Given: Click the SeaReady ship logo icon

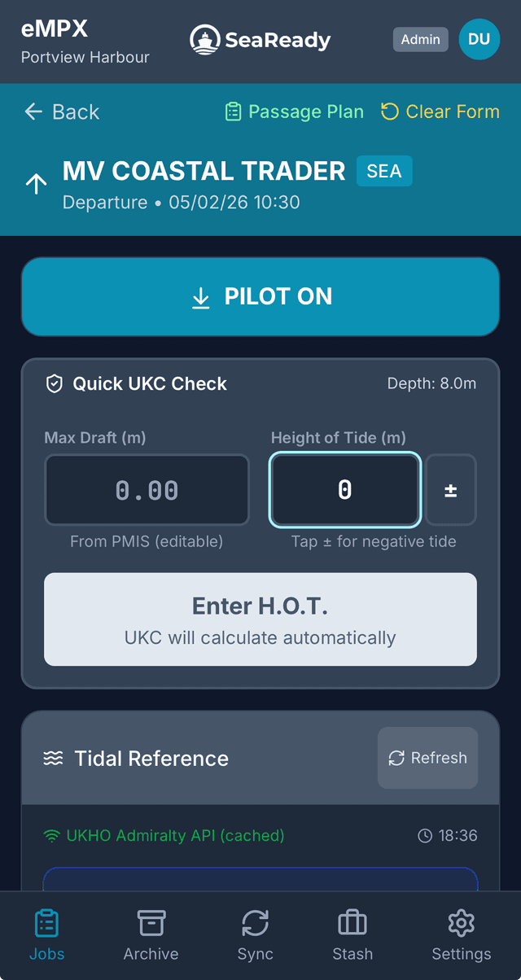Looking at the screenshot, I should point(205,40).
